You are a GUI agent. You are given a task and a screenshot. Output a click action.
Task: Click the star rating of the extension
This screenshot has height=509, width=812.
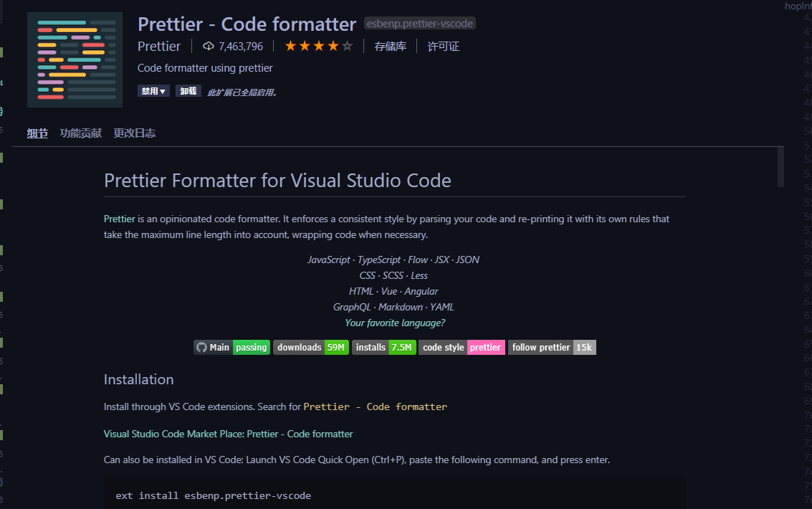[x=318, y=46]
